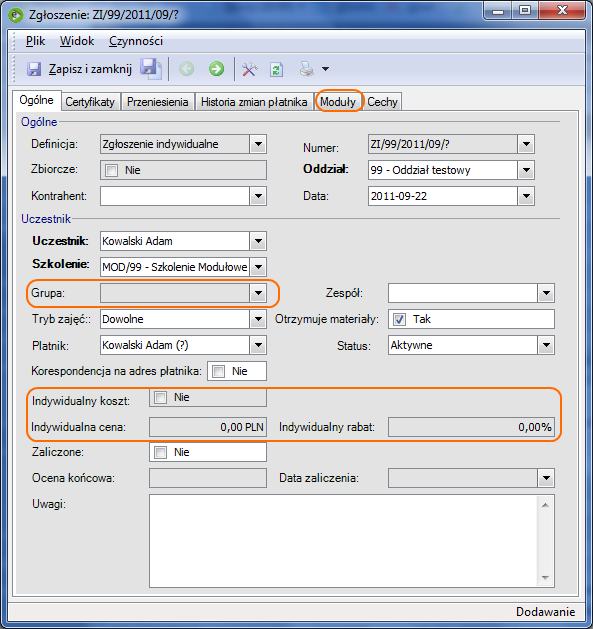Click the Ocena końcowa field
This screenshot has height=629, width=593.
tap(208, 478)
